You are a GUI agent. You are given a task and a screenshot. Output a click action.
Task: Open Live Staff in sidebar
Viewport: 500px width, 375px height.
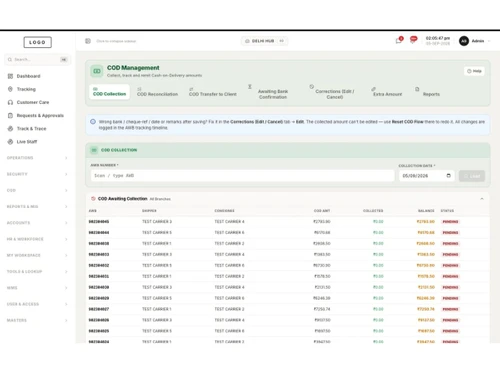coord(23,142)
